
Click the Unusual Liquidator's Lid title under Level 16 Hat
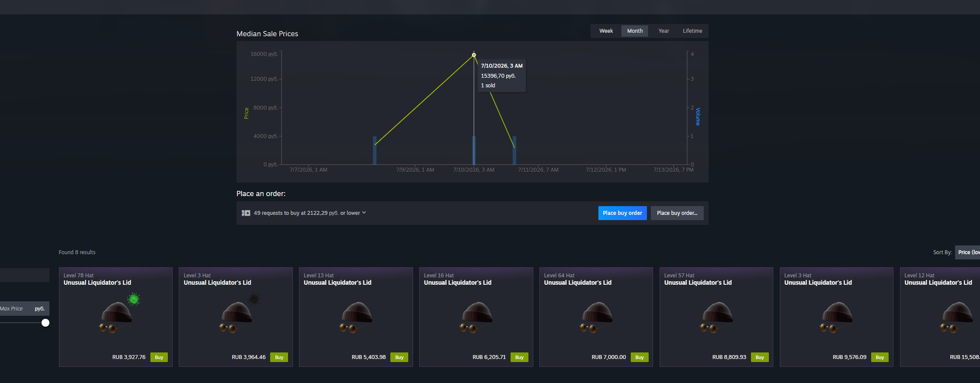pos(458,283)
